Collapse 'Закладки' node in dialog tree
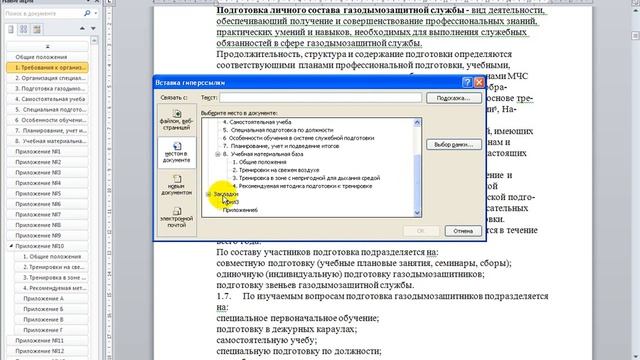640x360 pixels. pyautogui.click(x=208, y=194)
